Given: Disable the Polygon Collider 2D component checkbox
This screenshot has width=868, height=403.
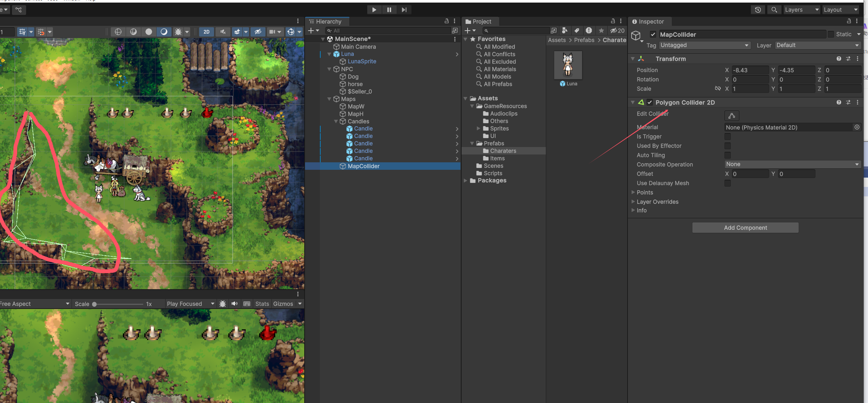Looking at the screenshot, I should tap(650, 102).
